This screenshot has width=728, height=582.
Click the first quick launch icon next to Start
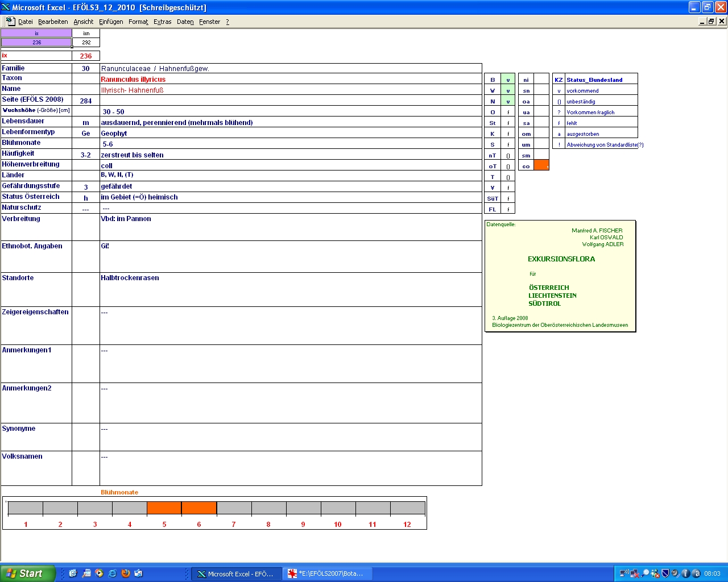(x=73, y=573)
